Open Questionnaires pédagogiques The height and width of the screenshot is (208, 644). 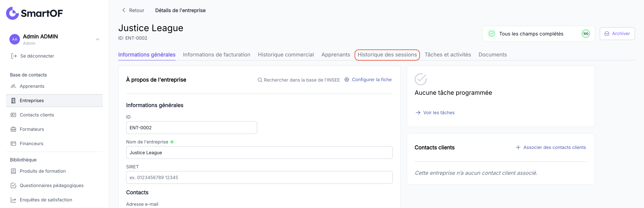coord(51,186)
